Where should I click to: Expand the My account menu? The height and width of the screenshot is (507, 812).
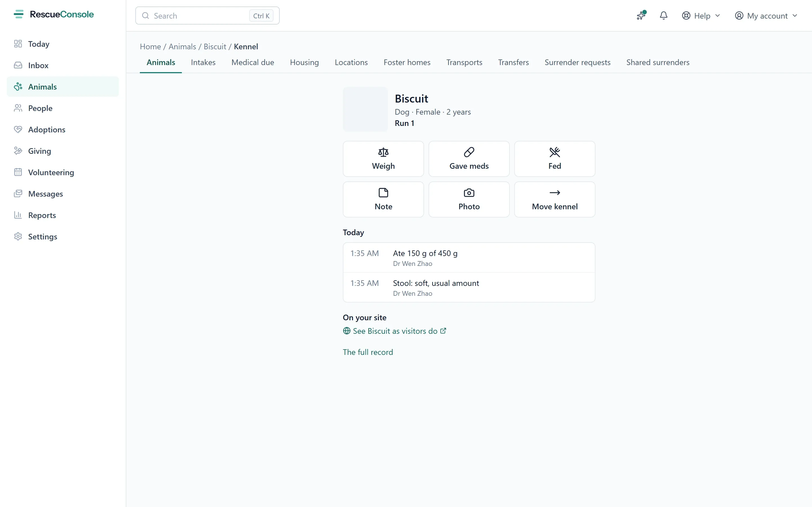pyautogui.click(x=766, y=16)
